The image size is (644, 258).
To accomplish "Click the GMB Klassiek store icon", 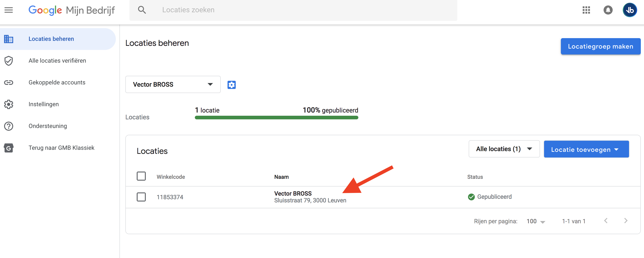I will coord(8,148).
